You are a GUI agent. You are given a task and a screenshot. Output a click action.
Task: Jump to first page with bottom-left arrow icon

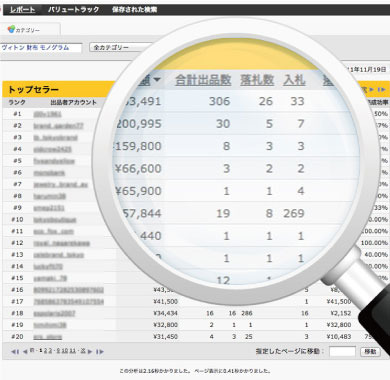[15, 351]
